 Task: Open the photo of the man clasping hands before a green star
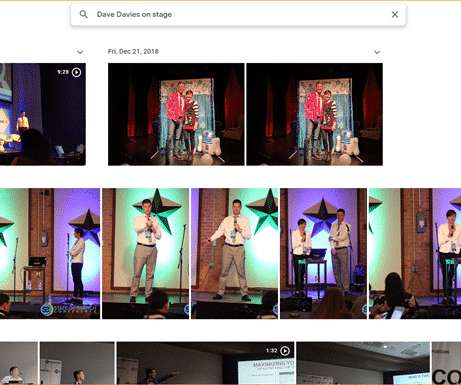(x=145, y=253)
